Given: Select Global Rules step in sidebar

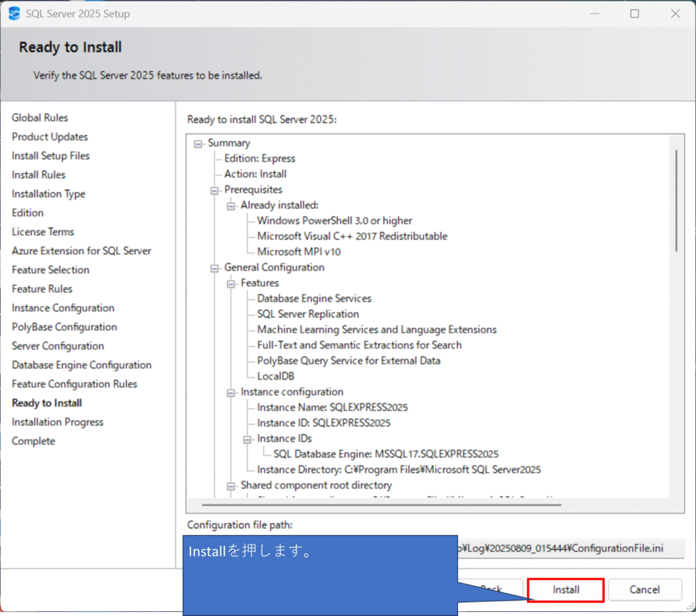Looking at the screenshot, I should click(x=40, y=117).
